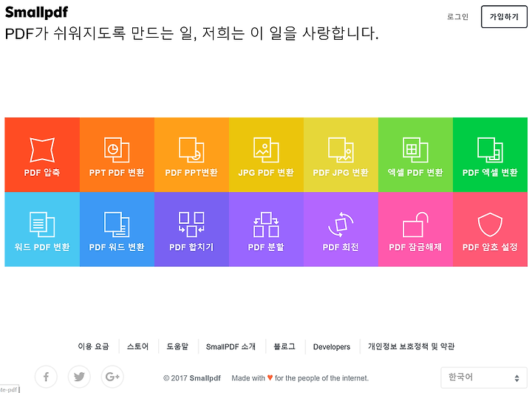Open the 도움말 help link

click(x=177, y=346)
